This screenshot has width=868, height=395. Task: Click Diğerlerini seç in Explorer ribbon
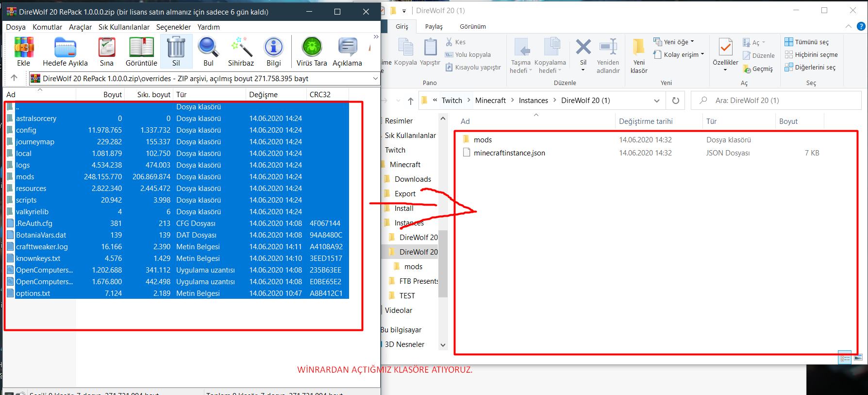click(x=810, y=68)
